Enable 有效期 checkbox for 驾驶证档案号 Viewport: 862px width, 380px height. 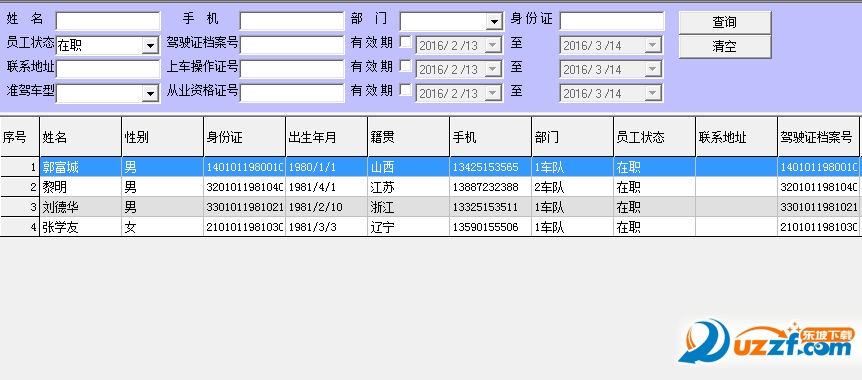point(405,42)
